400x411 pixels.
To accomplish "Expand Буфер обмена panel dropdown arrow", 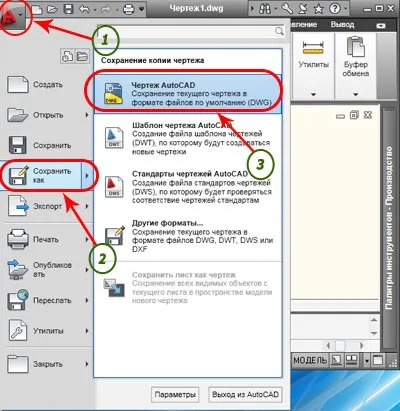I will point(356,94).
